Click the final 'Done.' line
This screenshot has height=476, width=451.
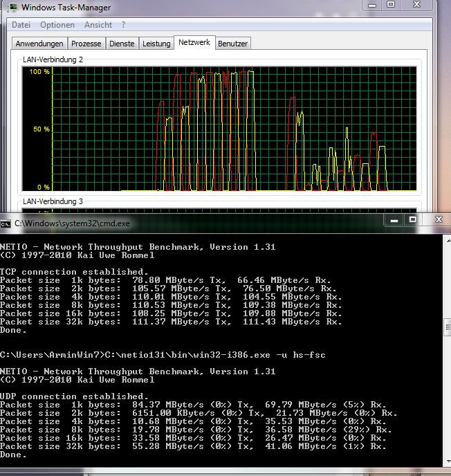[13, 455]
